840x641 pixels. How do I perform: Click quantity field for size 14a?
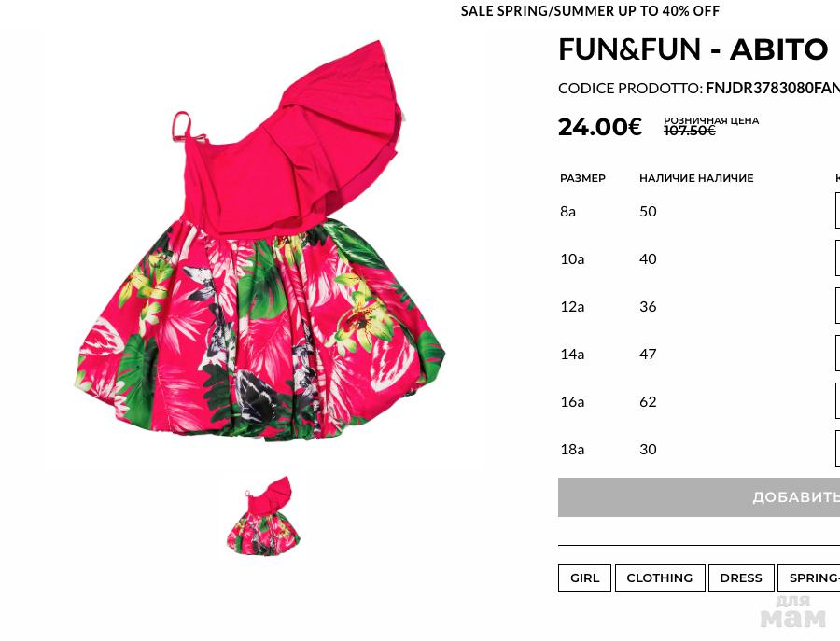coord(837,354)
